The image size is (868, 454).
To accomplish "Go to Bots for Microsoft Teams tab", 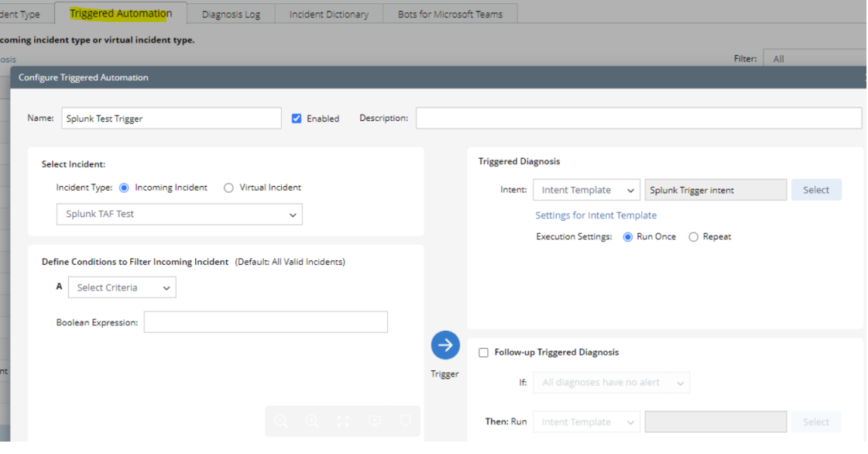I will pos(450,14).
